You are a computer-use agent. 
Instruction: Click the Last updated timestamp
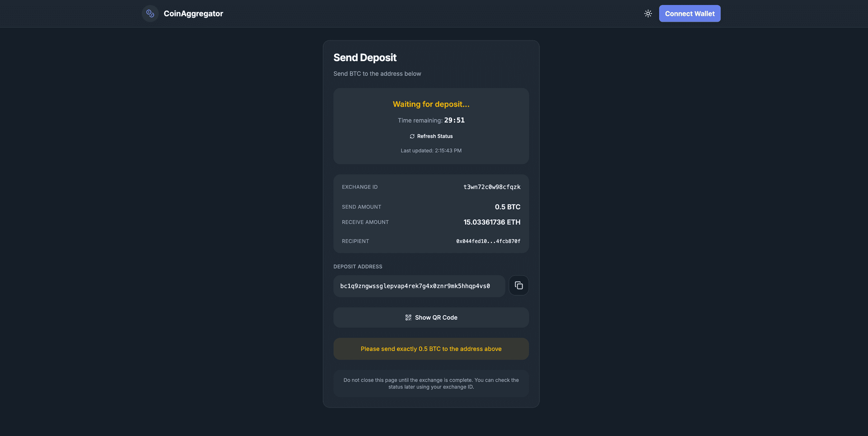[431, 151]
